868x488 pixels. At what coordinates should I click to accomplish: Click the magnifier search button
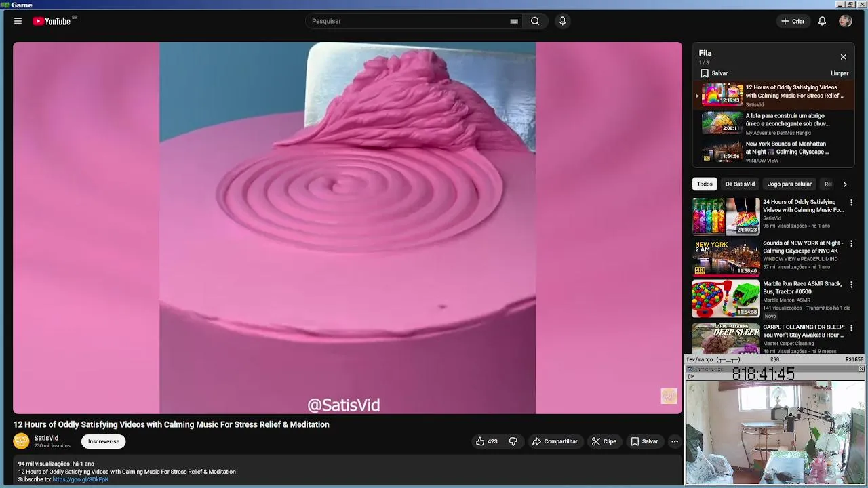(x=535, y=21)
